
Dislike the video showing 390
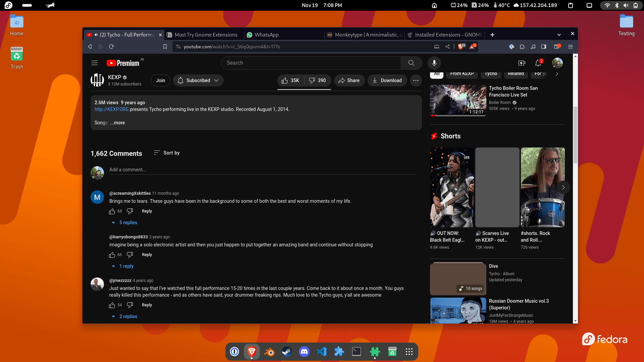(317, 80)
